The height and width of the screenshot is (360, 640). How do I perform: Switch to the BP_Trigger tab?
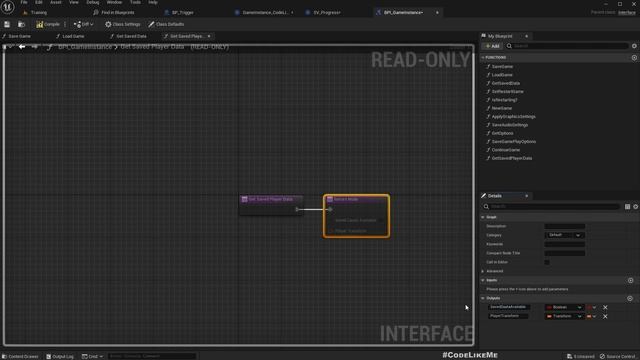coord(182,13)
